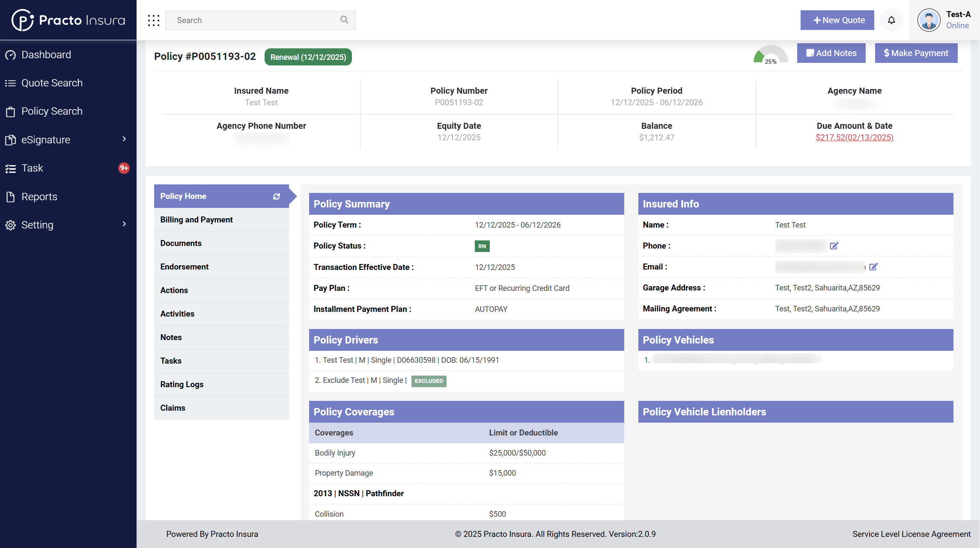Open the notifications bell

(x=891, y=20)
